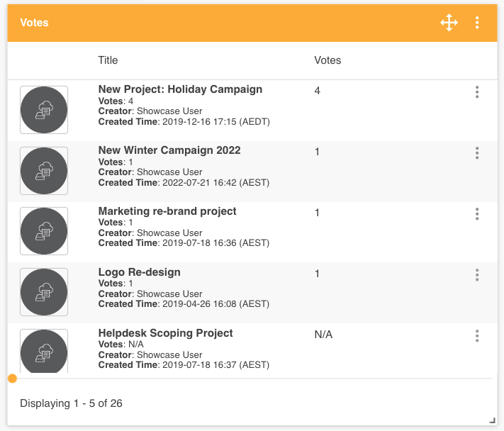Sort by the Votes column header
Image resolution: width=504 pixels, height=431 pixels.
click(x=327, y=60)
